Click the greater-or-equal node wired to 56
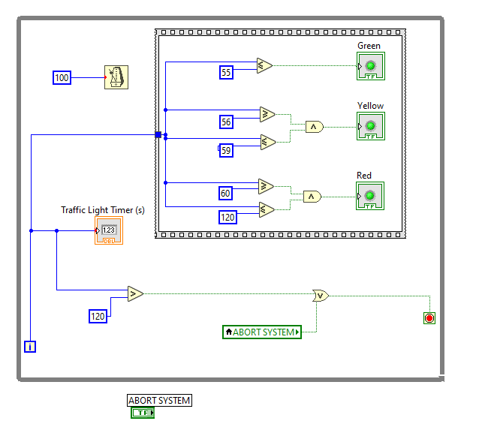 (267, 114)
